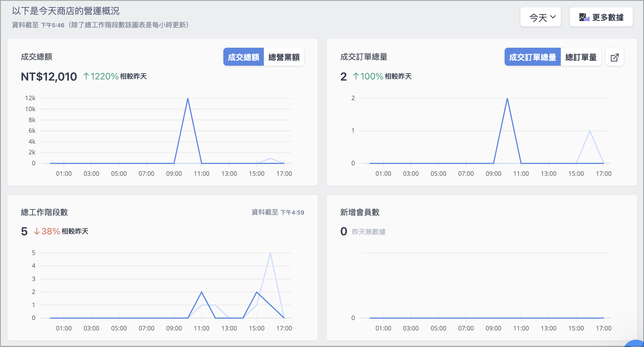Click the 總工作階段數 card title
644x347 pixels.
point(44,212)
